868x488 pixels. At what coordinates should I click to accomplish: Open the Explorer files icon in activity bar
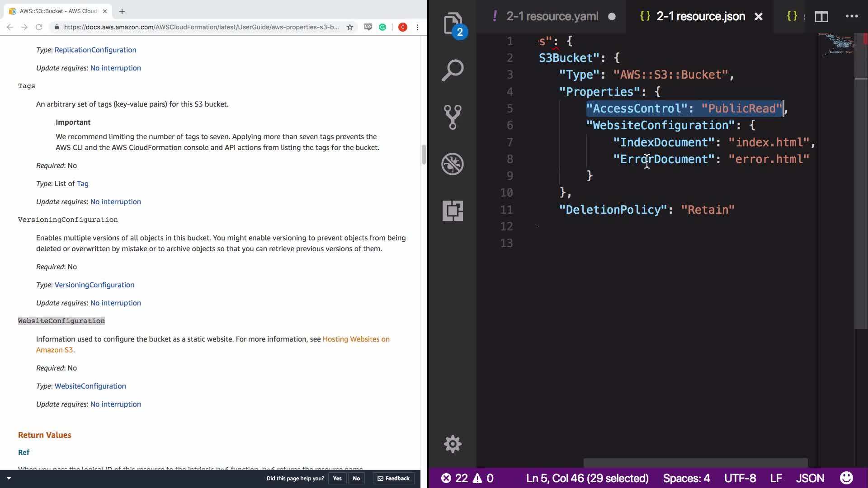(x=452, y=23)
